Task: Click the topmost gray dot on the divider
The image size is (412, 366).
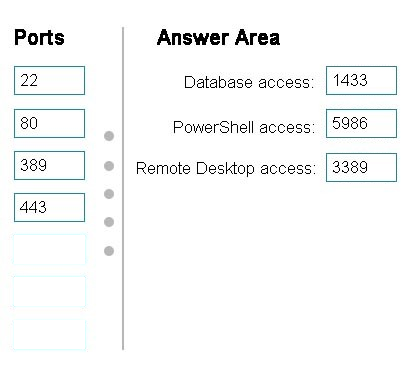Action: click(x=109, y=136)
